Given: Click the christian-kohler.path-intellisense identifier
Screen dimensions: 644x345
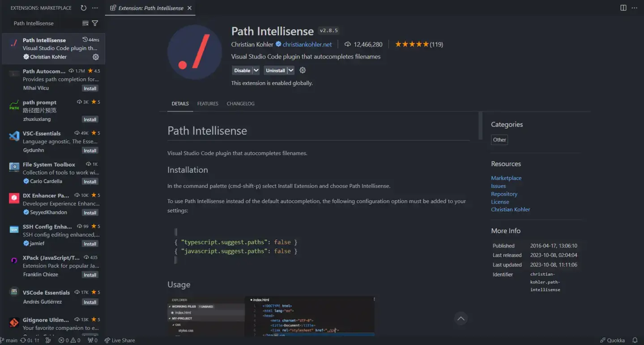Looking at the screenshot, I should click(x=545, y=282).
